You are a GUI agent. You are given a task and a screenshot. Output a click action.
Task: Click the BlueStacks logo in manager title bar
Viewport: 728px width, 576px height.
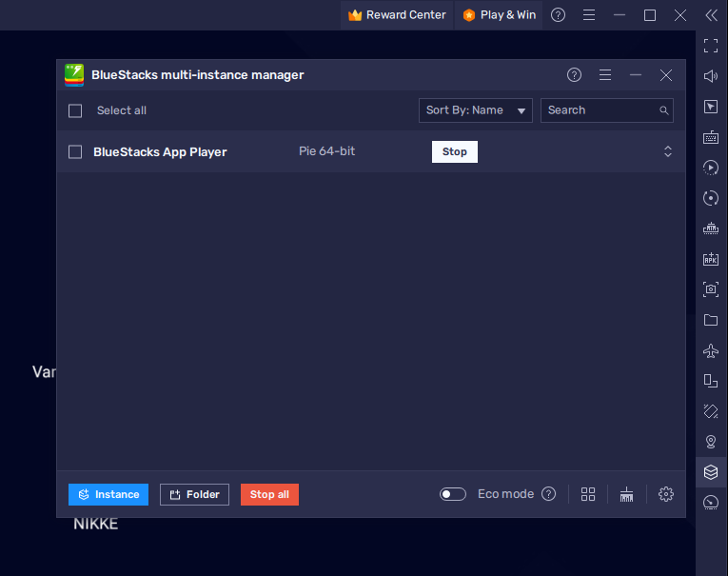(x=74, y=75)
